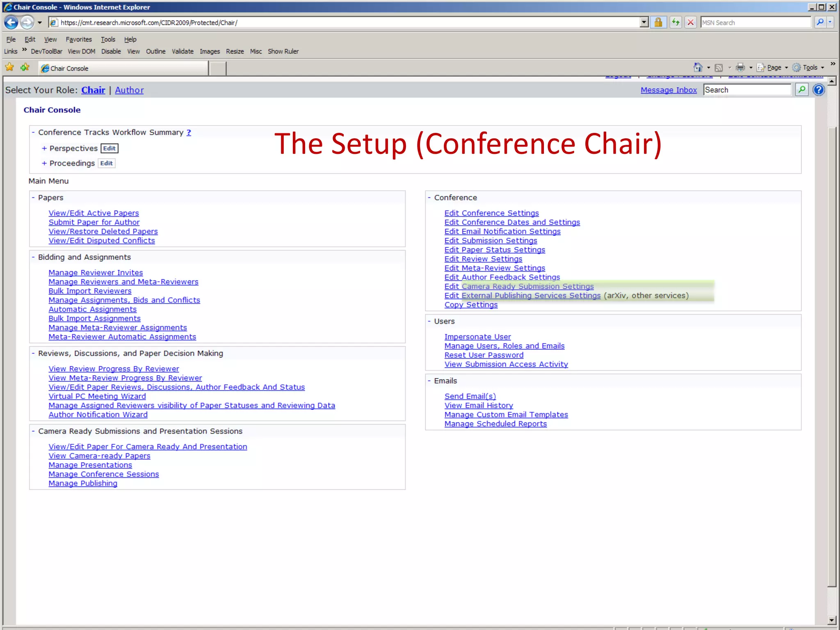Open the Favorites menu
This screenshot has height=630, width=840.
click(x=79, y=39)
